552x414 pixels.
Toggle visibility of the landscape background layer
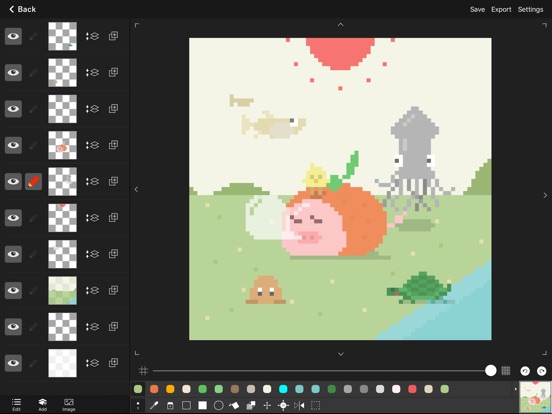coord(13,290)
